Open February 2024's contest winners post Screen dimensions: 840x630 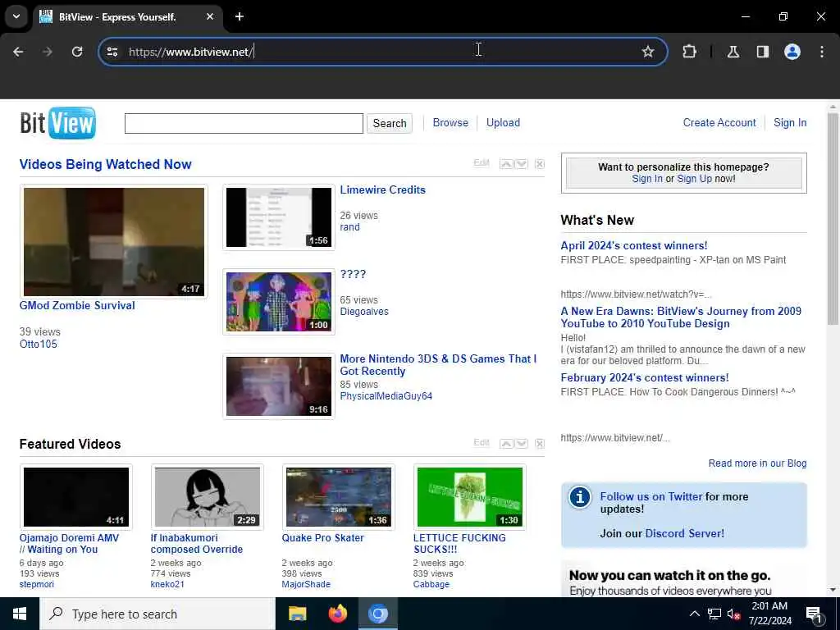pyautogui.click(x=645, y=377)
